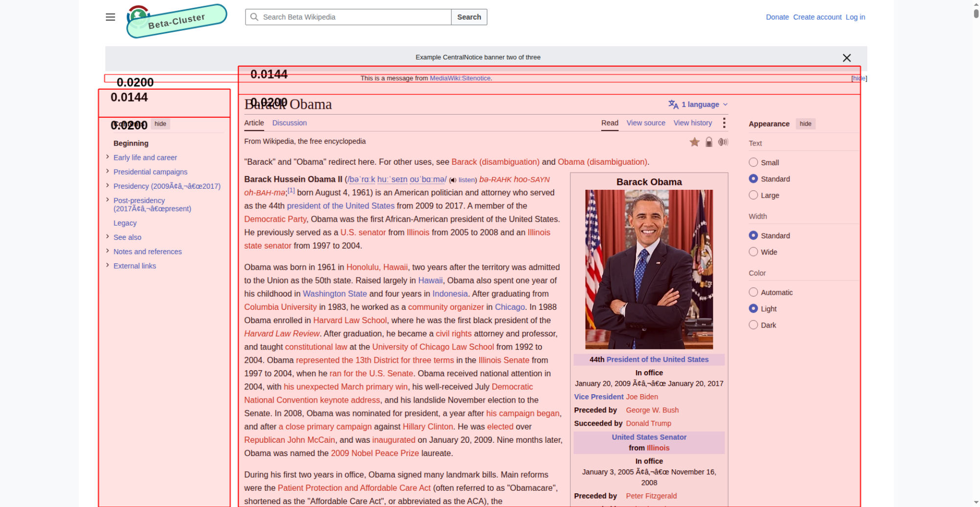Switch to the Article tab

(x=254, y=123)
